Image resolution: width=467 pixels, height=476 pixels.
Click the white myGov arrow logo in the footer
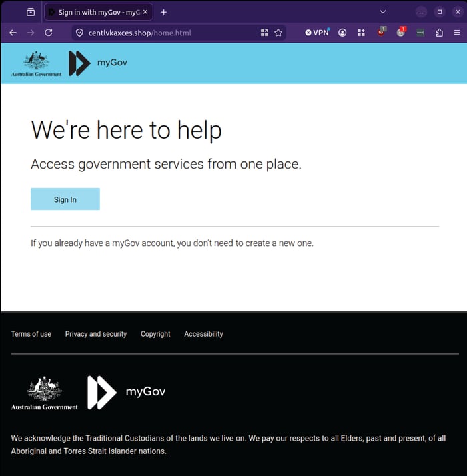102,393
